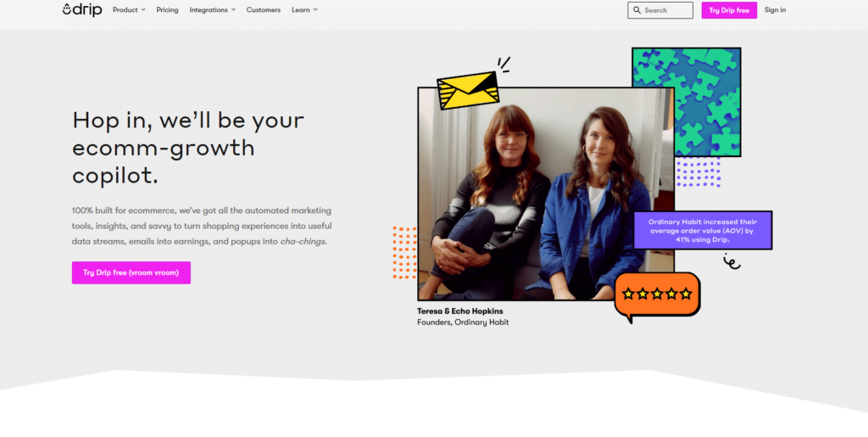Click the green puzzle pieces image
The height and width of the screenshot is (437, 868).
[687, 102]
